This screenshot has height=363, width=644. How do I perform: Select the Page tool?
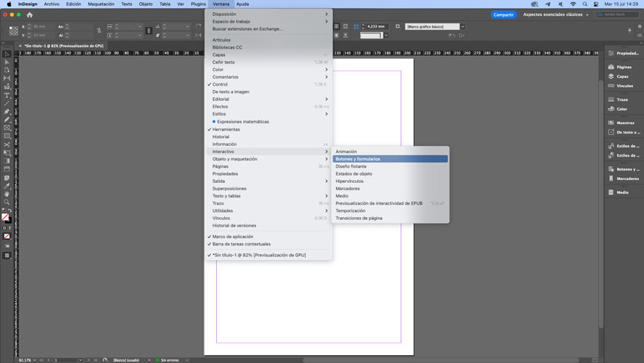pyautogui.click(x=7, y=70)
